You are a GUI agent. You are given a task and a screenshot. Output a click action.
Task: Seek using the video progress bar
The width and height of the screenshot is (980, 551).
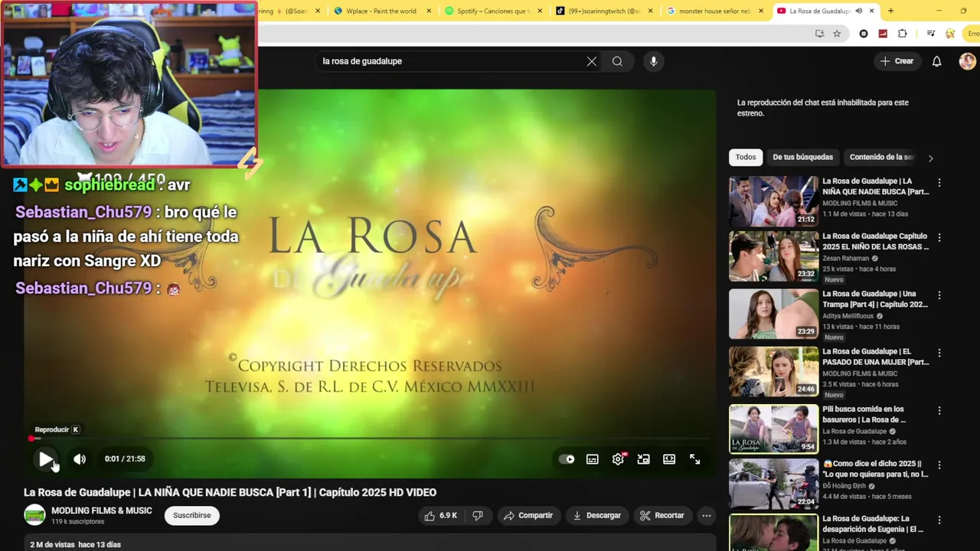(370, 439)
